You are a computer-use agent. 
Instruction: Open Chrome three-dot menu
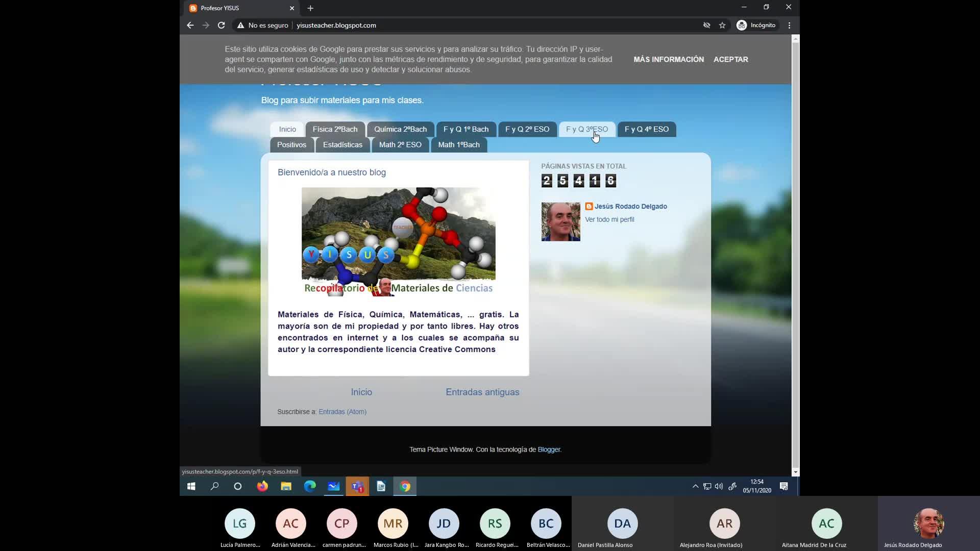(789, 25)
